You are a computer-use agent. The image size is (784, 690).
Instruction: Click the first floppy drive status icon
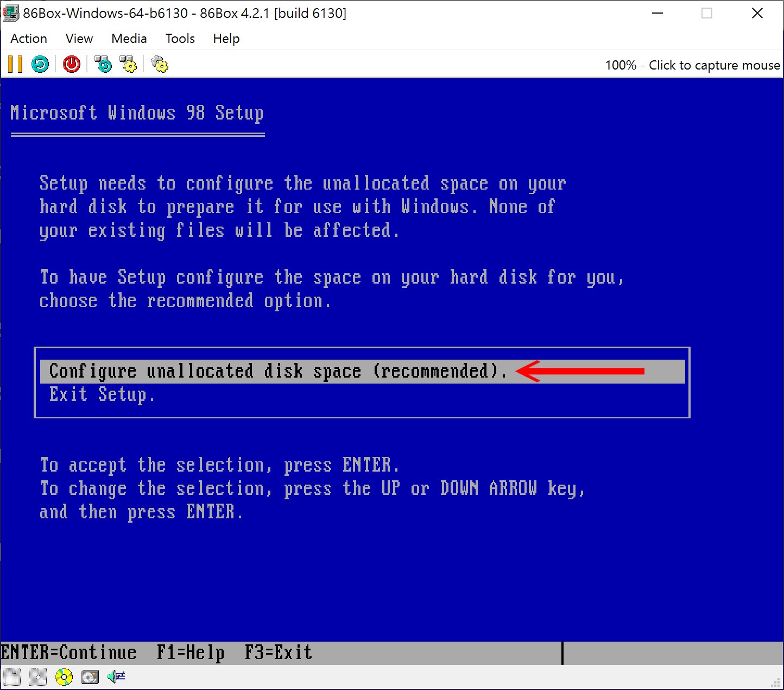12,677
